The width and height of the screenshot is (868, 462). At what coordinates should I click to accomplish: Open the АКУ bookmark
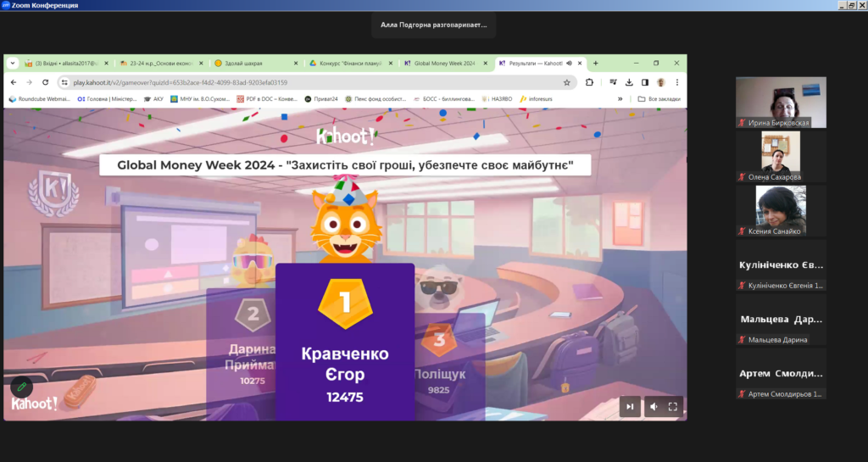(x=153, y=99)
